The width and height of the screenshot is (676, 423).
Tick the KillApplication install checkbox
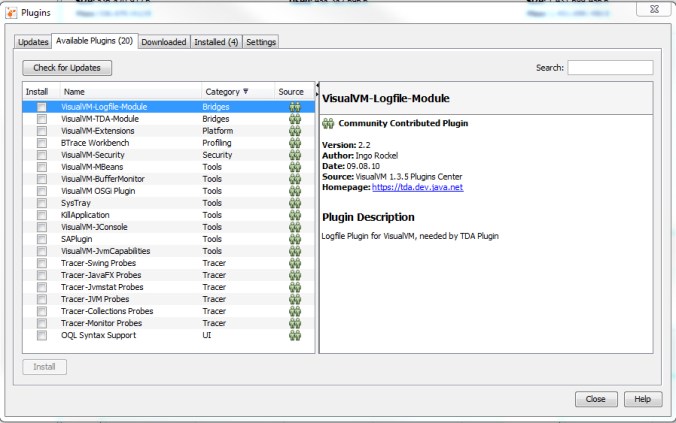click(x=42, y=215)
